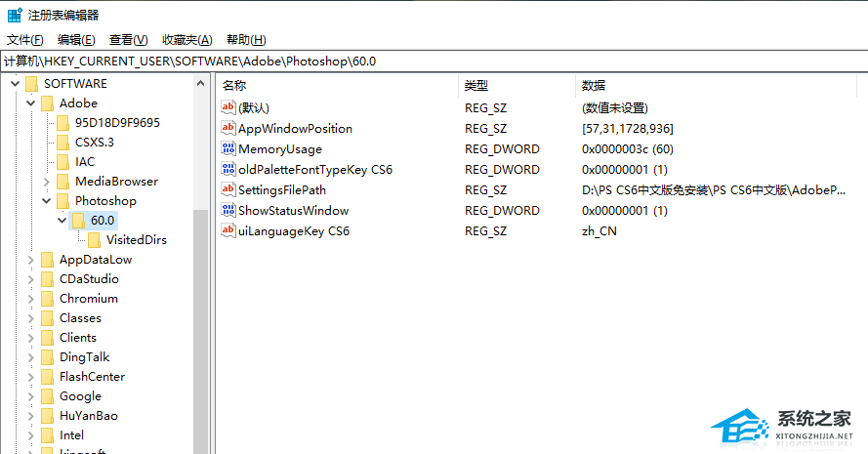Collapse the SOFTWARE tree node
Image resolution: width=868 pixels, height=454 pixels.
[15, 84]
